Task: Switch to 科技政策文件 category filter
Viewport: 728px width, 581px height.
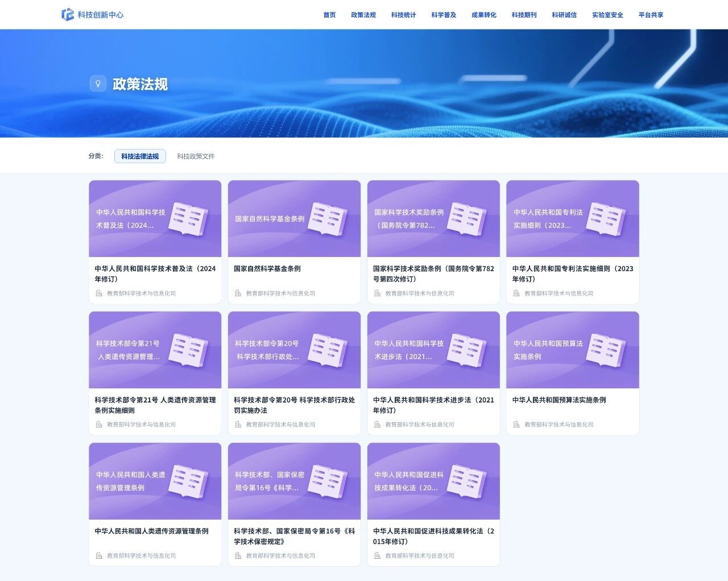Action: [196, 156]
